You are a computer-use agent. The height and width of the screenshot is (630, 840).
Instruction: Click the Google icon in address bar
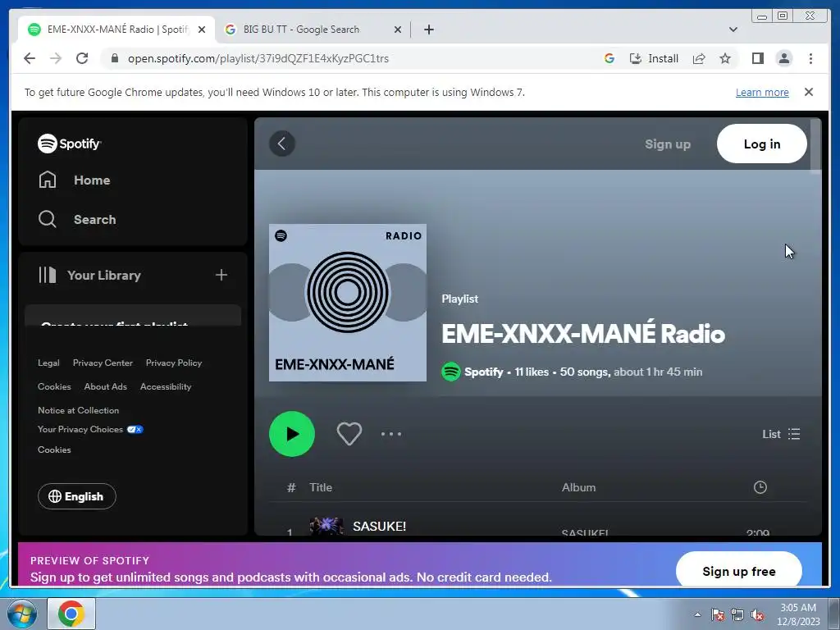coord(609,58)
